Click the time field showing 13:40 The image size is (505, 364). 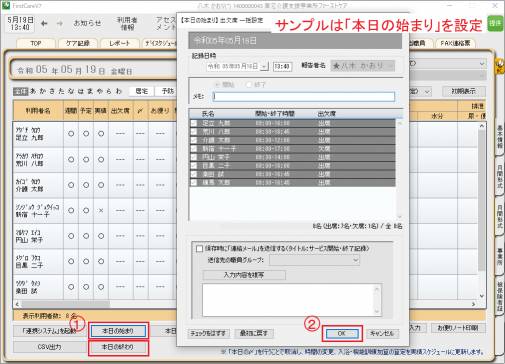point(282,66)
